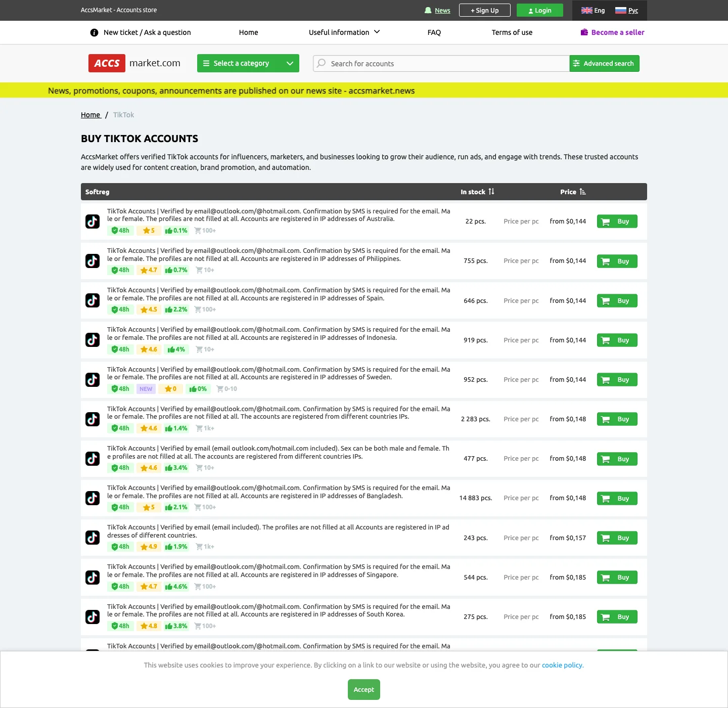This screenshot has width=728, height=708.
Task: Buy the 2 283 pcs different countries accounts
Action: coord(617,419)
